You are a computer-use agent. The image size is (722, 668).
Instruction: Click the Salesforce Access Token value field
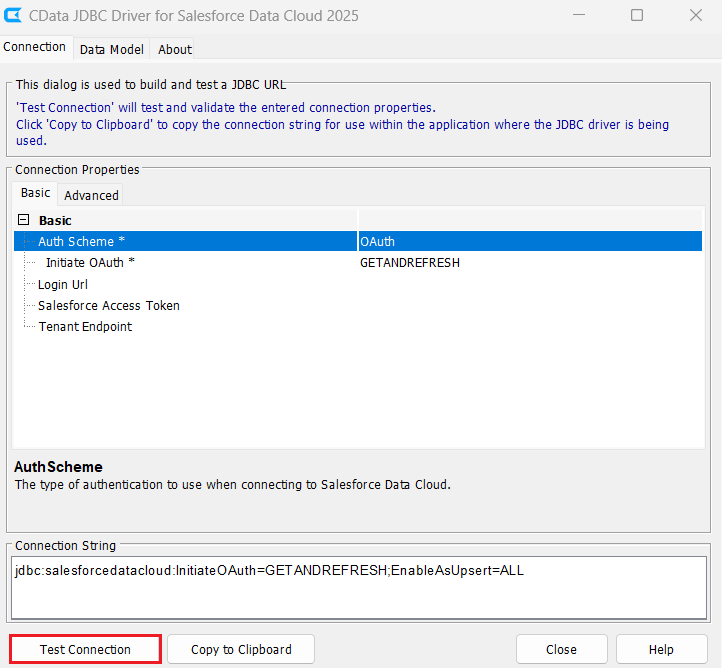click(x=529, y=305)
